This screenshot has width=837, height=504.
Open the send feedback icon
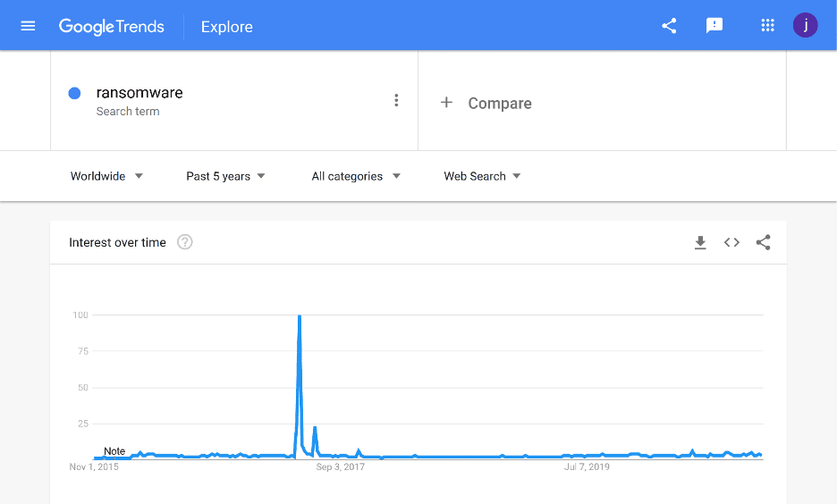[x=714, y=26]
